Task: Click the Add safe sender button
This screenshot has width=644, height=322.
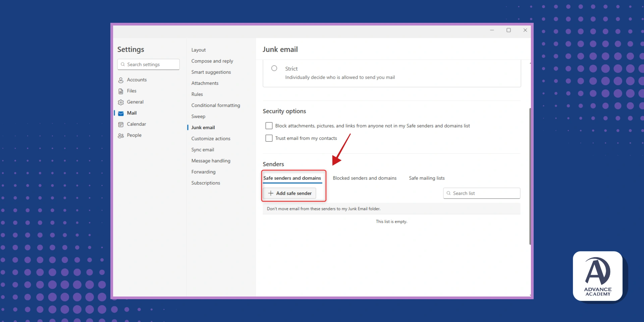Action: (289, 193)
